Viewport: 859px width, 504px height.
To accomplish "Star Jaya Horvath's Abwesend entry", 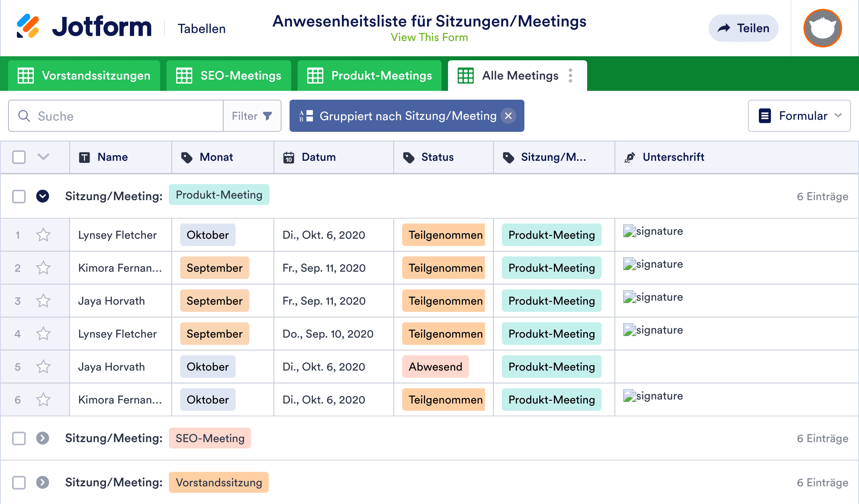I will (x=43, y=367).
